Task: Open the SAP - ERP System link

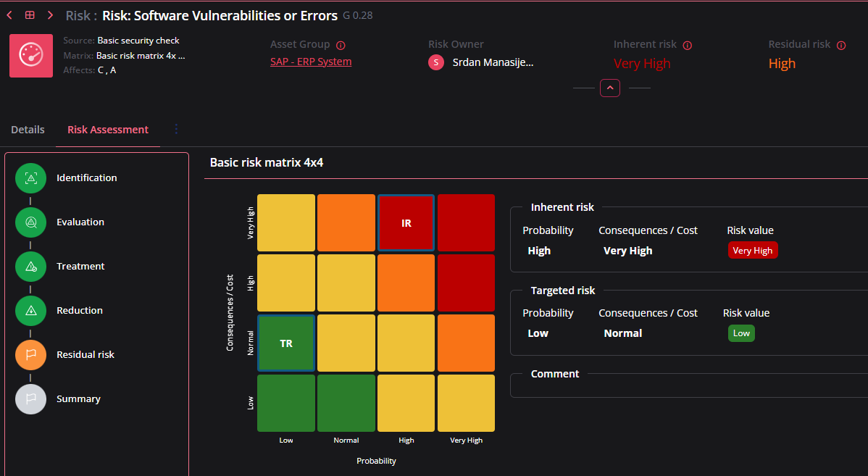Action: tap(311, 62)
